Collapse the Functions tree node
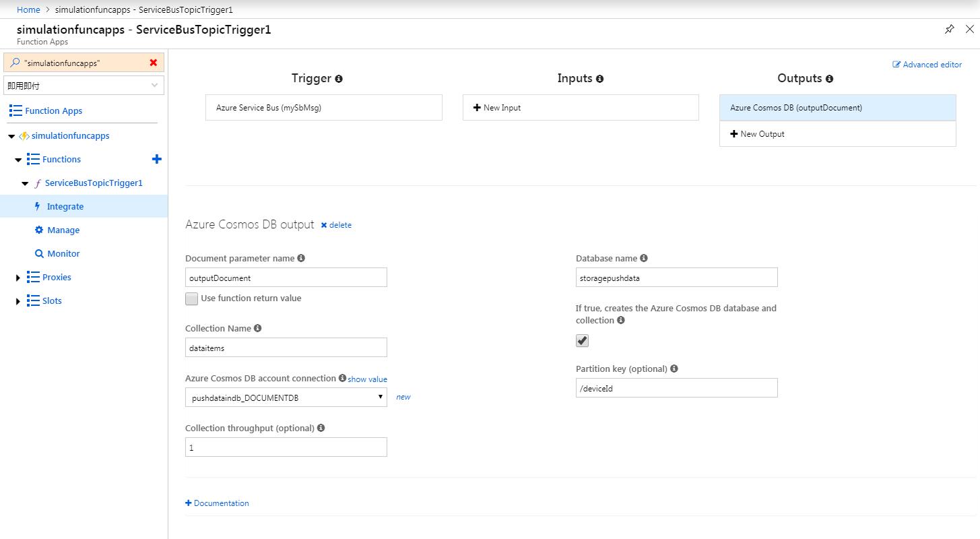 [18, 160]
